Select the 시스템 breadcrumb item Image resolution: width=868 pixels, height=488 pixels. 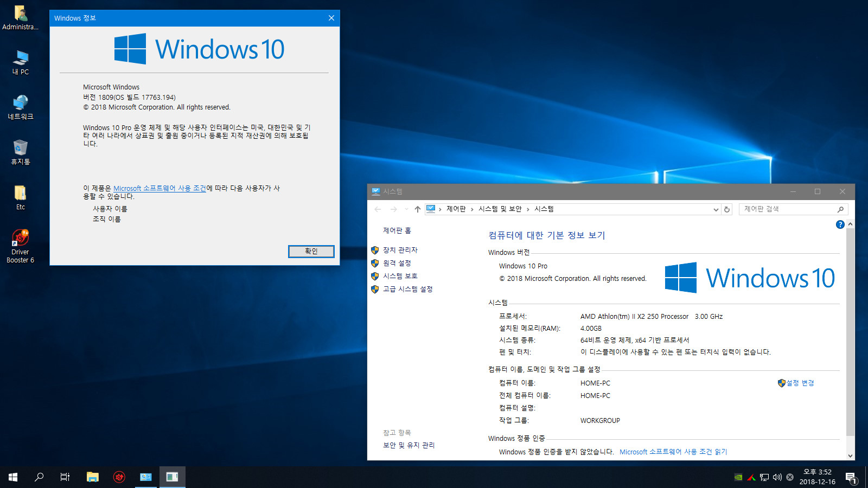click(544, 209)
